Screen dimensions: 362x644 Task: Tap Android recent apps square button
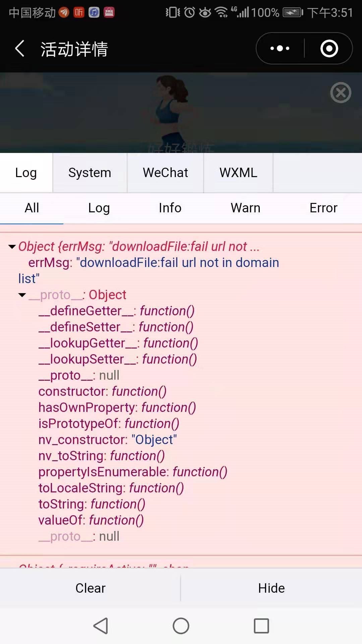click(x=261, y=626)
